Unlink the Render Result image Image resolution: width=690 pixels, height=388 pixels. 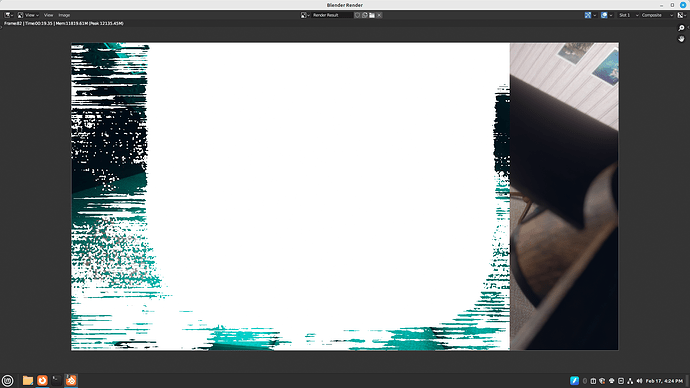pyautogui.click(x=379, y=15)
